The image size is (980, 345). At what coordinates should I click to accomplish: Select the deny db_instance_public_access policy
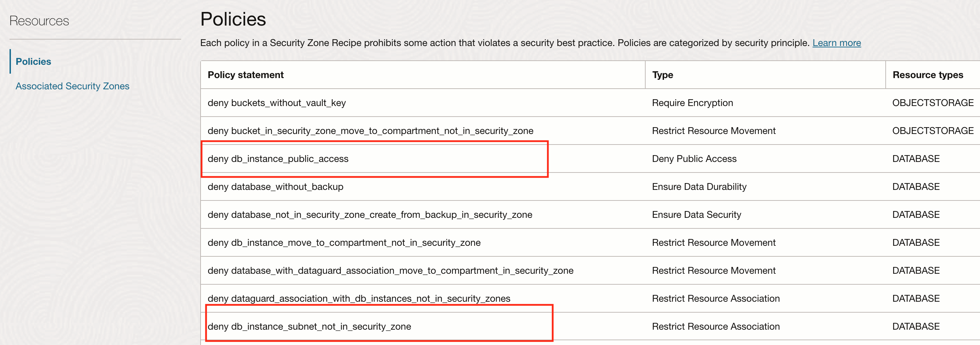(278, 159)
